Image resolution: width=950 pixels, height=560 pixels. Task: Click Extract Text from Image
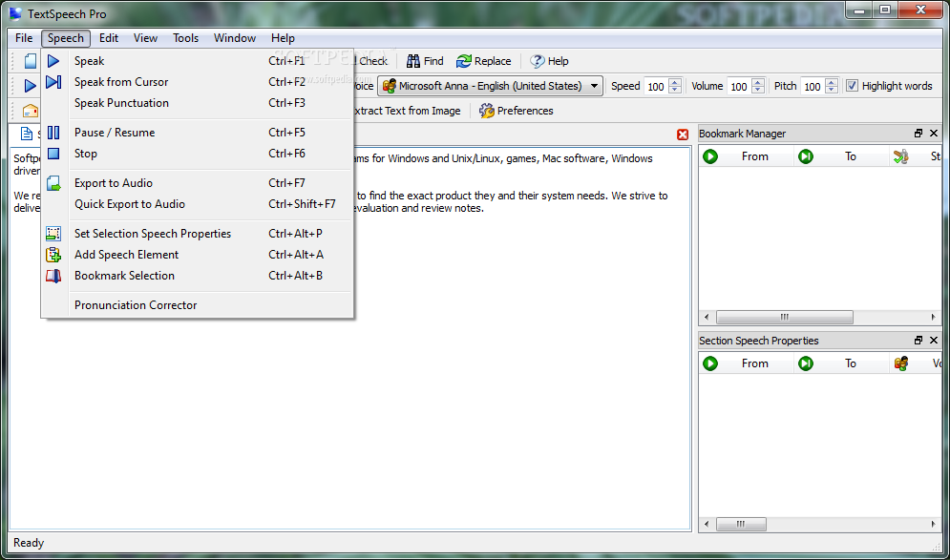tap(407, 111)
